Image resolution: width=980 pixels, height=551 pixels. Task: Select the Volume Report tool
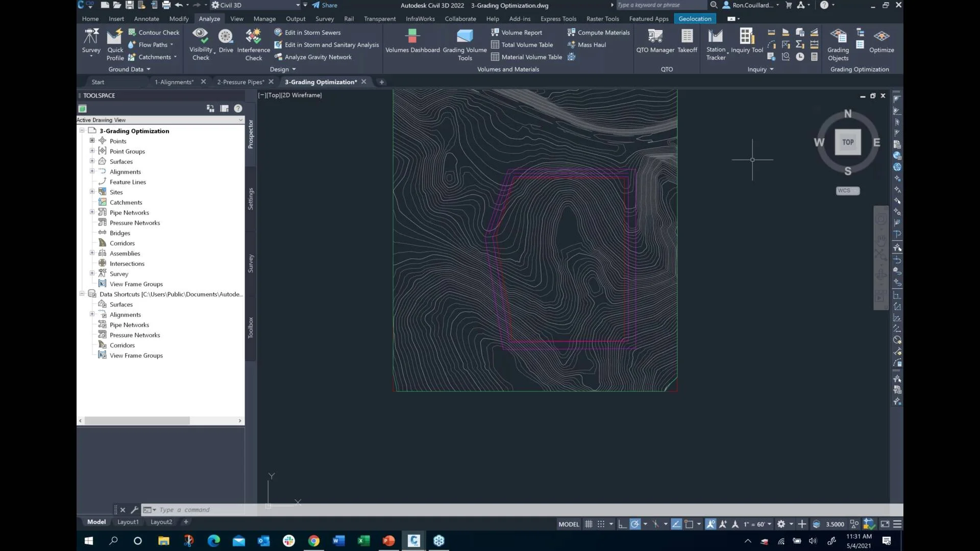tap(522, 32)
